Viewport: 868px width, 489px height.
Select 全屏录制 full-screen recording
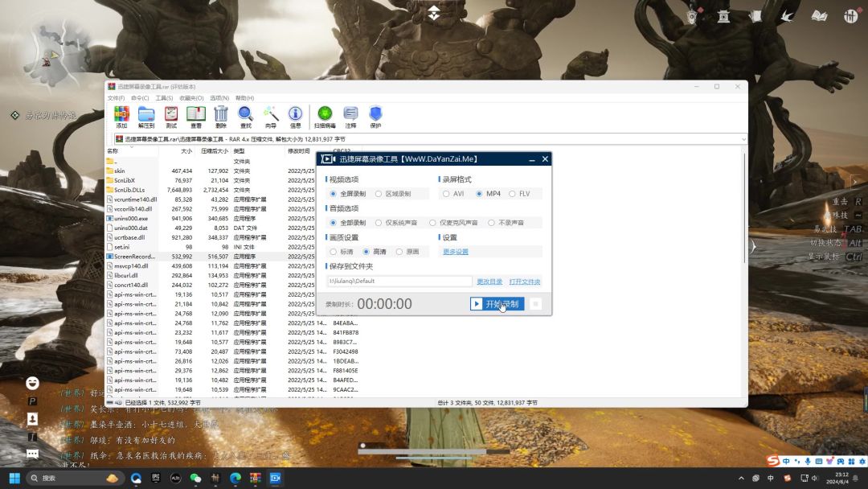pos(348,194)
